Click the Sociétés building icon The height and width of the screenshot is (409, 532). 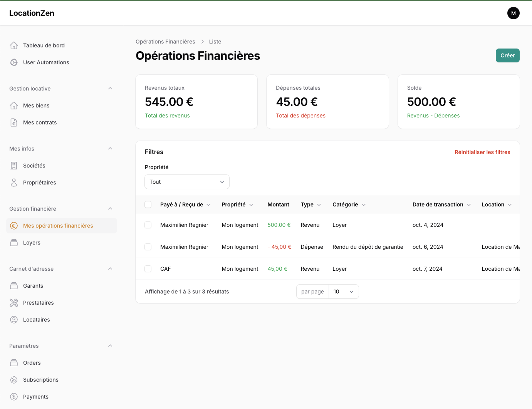[x=14, y=166]
